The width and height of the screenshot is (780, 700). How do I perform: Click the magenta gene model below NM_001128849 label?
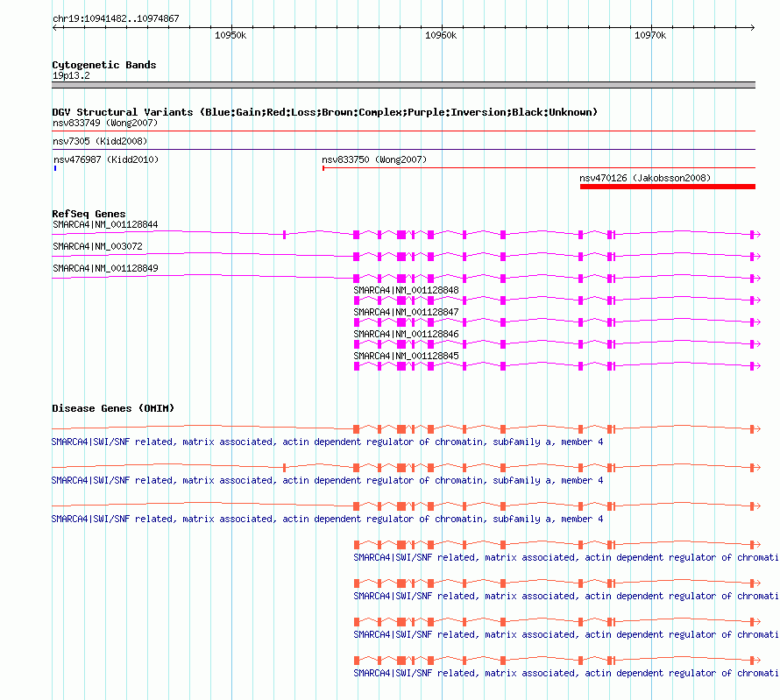coord(407,278)
